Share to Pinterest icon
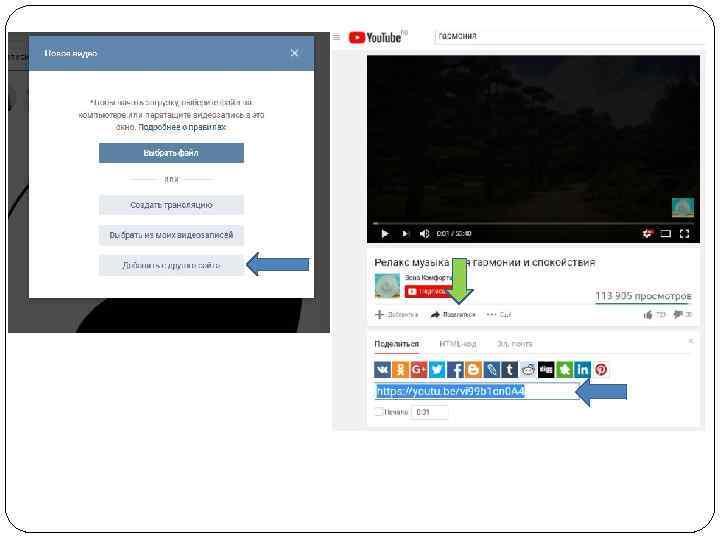This screenshot has width=720, height=540. click(601, 369)
